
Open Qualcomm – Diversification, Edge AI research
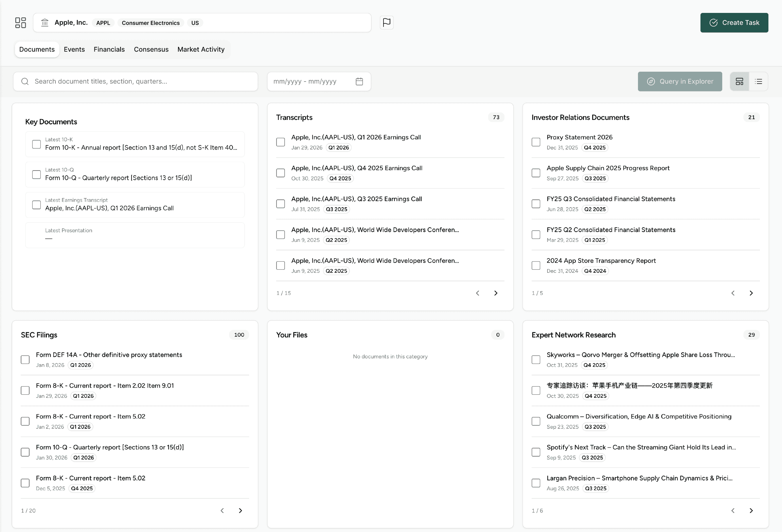pos(639,416)
